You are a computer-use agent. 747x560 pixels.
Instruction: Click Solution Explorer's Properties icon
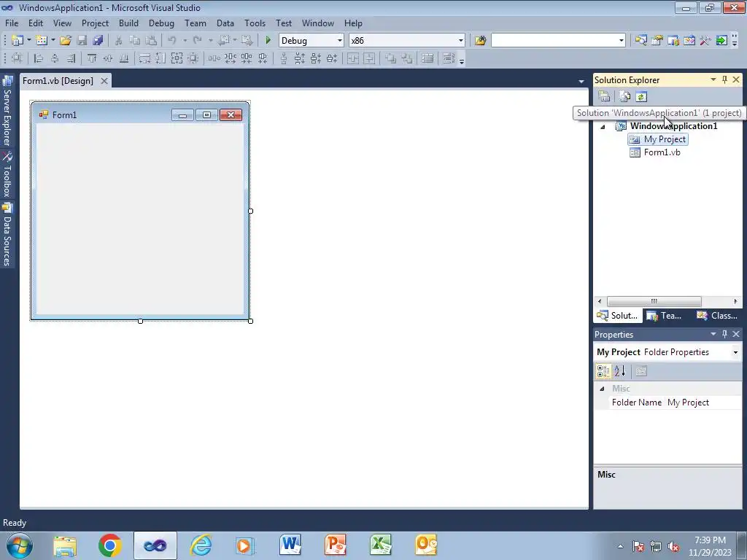(x=604, y=97)
